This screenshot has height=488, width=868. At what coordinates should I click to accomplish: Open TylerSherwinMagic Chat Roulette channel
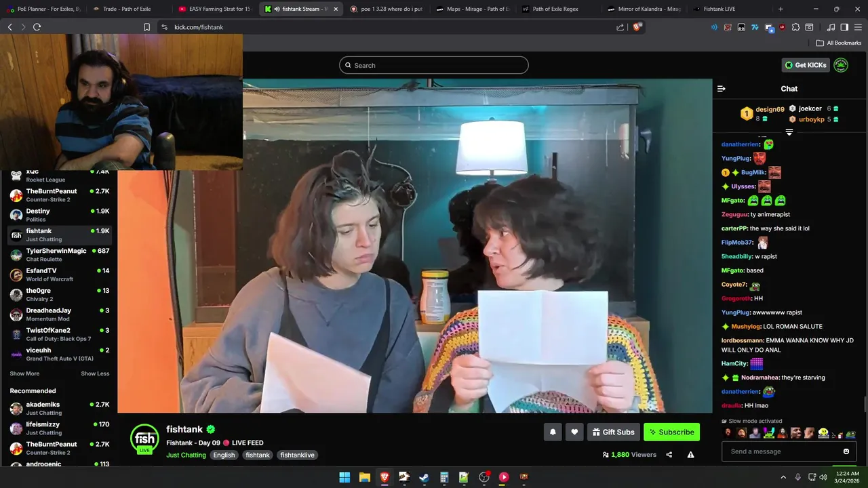click(x=60, y=255)
